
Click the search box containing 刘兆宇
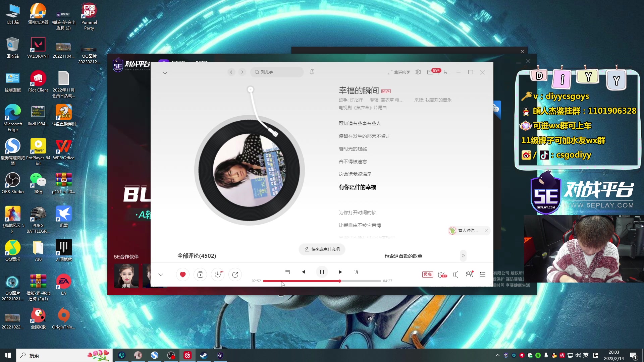(x=277, y=72)
